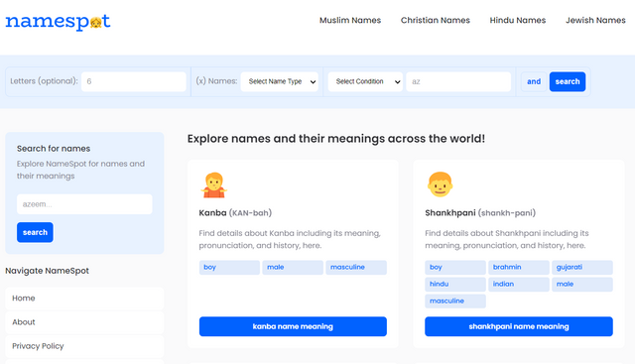The height and width of the screenshot is (364, 635).
Task: Click the 'Explore names and their meanings' heading
Action: point(336,139)
